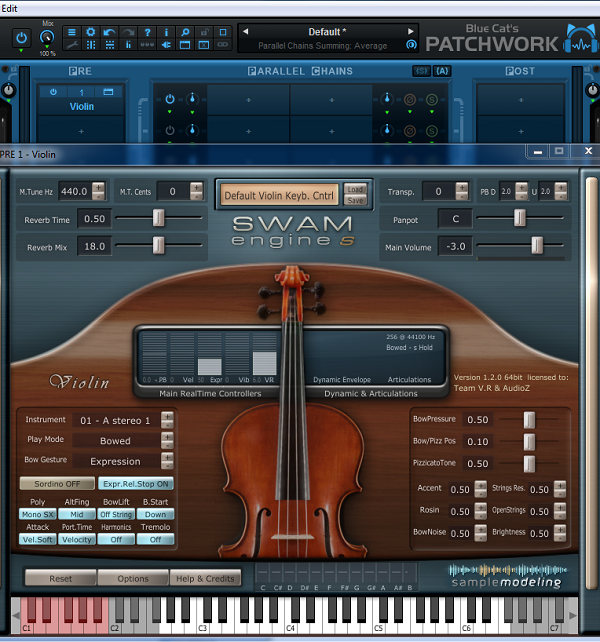Open the help question mark icon

click(x=147, y=32)
